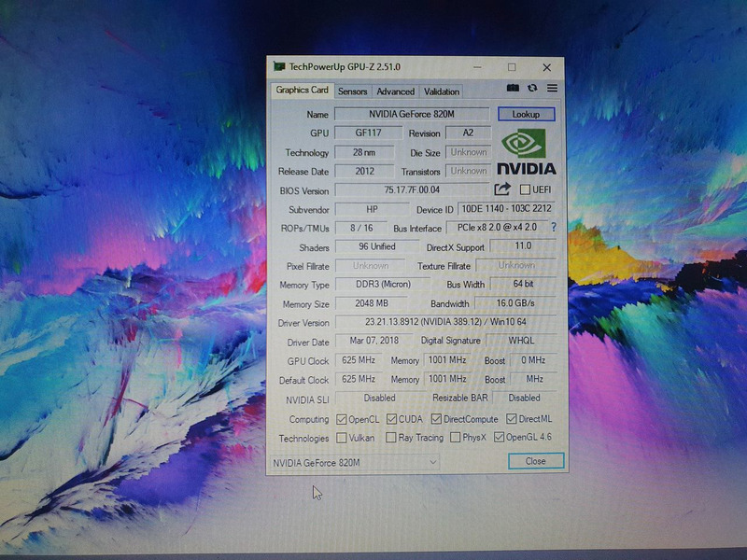Toggle the OpenCL checkbox

(341, 419)
